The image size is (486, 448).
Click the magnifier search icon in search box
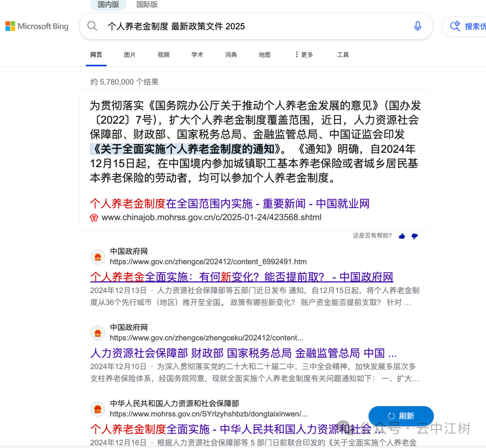pyautogui.click(x=92, y=26)
